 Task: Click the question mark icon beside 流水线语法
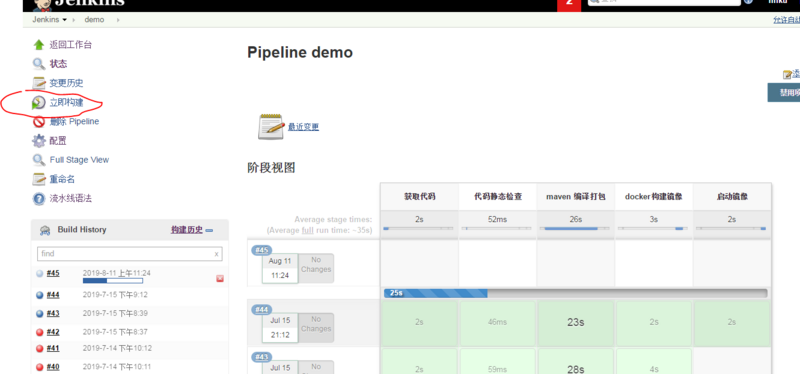click(39, 198)
